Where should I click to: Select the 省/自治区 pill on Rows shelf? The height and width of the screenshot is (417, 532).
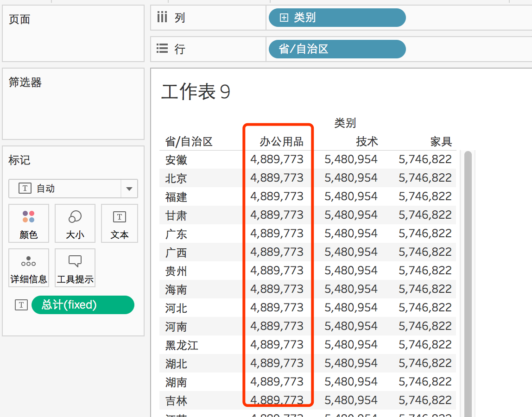pyautogui.click(x=337, y=49)
